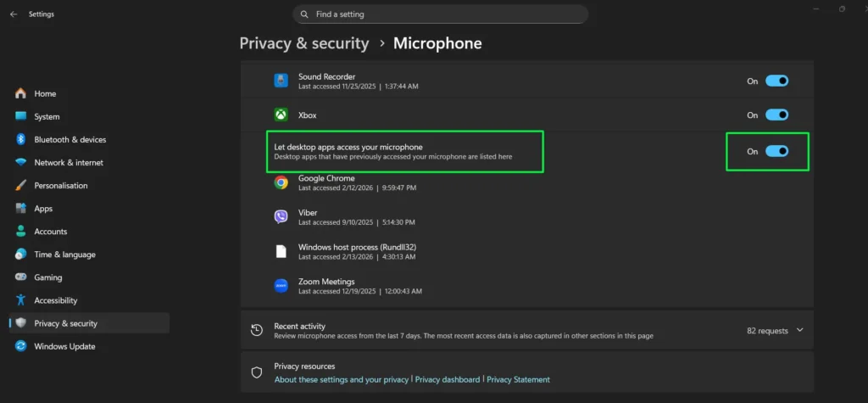Viewport: 868px width, 403px height.
Task: Click the Personalisation paintbrush icon
Action: pyautogui.click(x=20, y=185)
